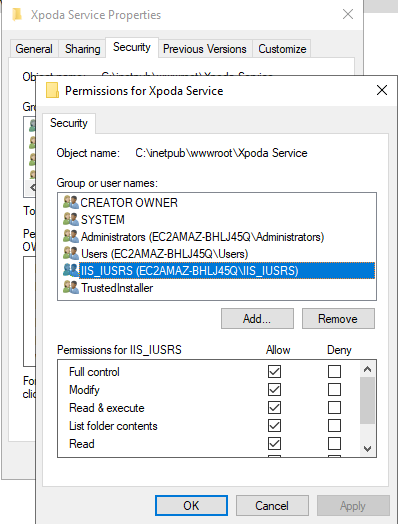Click the Modify permission label

click(x=84, y=390)
